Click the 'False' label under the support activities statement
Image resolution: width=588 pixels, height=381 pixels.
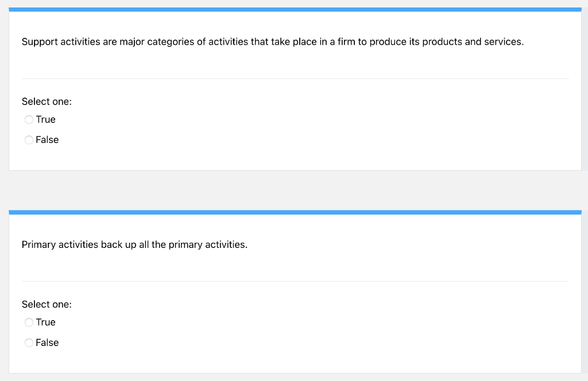pos(47,139)
